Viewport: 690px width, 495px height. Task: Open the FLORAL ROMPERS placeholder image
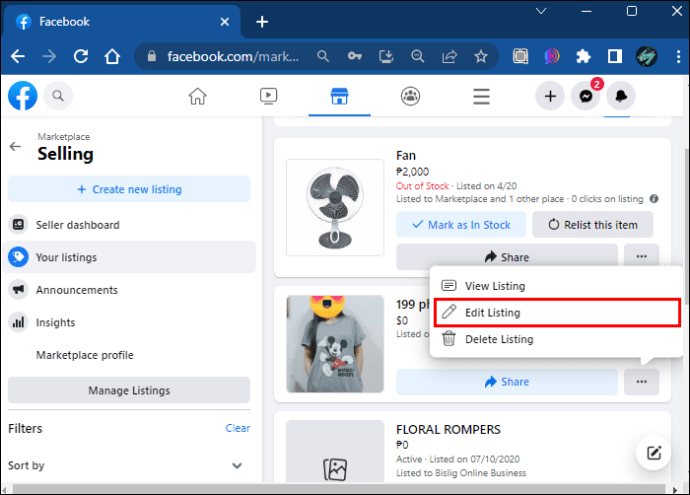(x=335, y=451)
